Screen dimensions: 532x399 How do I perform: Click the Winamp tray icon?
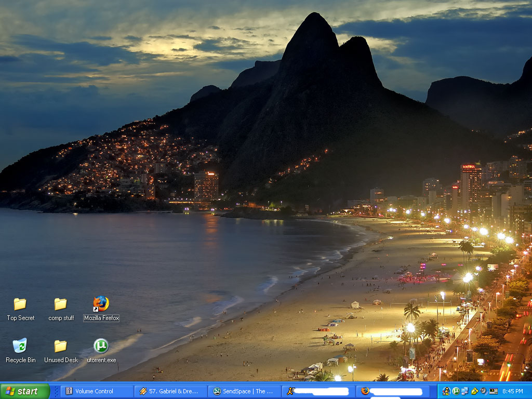[x=474, y=391]
